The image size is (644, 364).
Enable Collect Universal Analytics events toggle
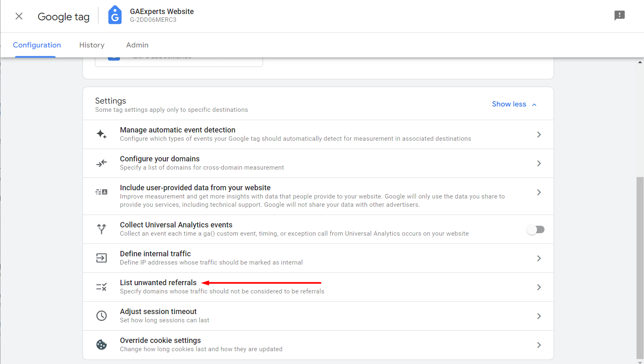536,229
